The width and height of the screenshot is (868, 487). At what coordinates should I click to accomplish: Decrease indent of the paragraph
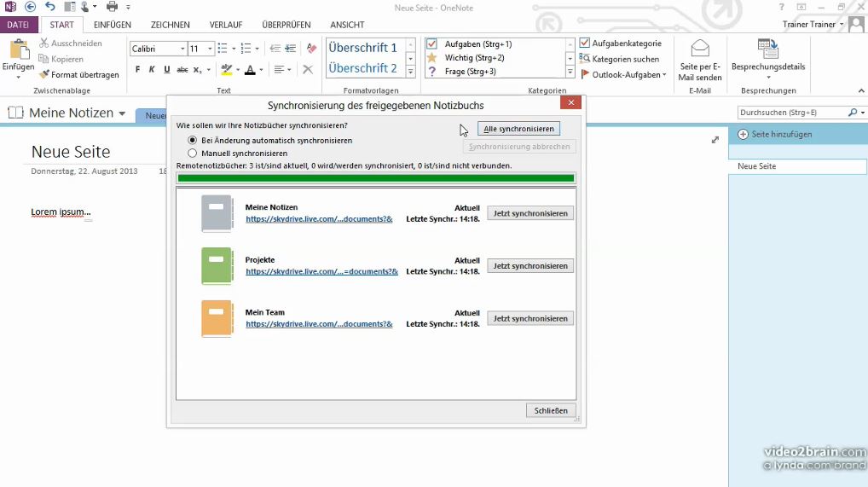point(275,49)
